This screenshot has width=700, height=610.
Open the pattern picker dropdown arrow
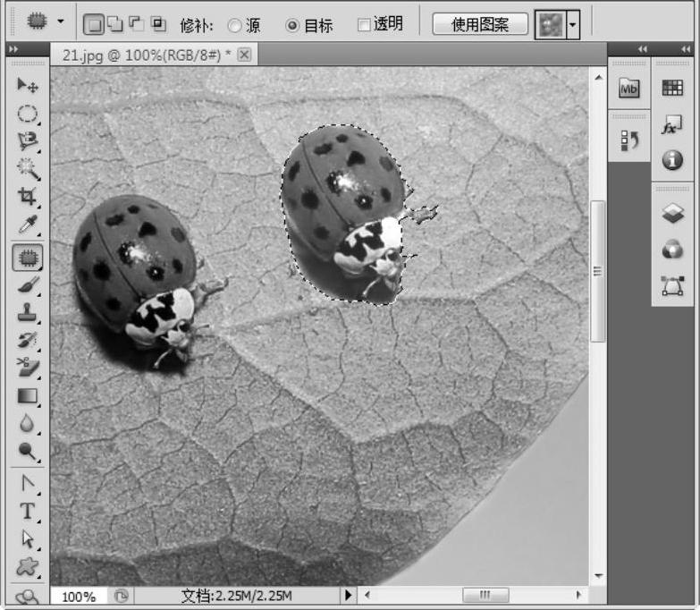tap(573, 25)
